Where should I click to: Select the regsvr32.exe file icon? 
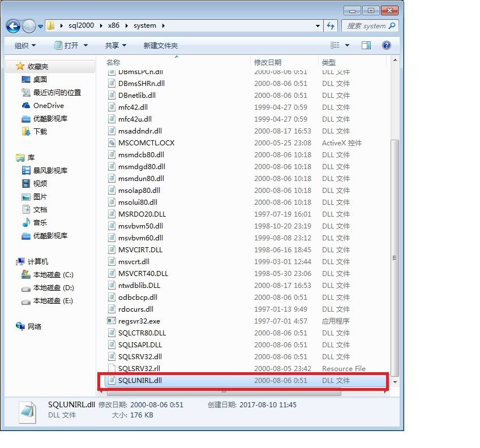[x=112, y=321]
